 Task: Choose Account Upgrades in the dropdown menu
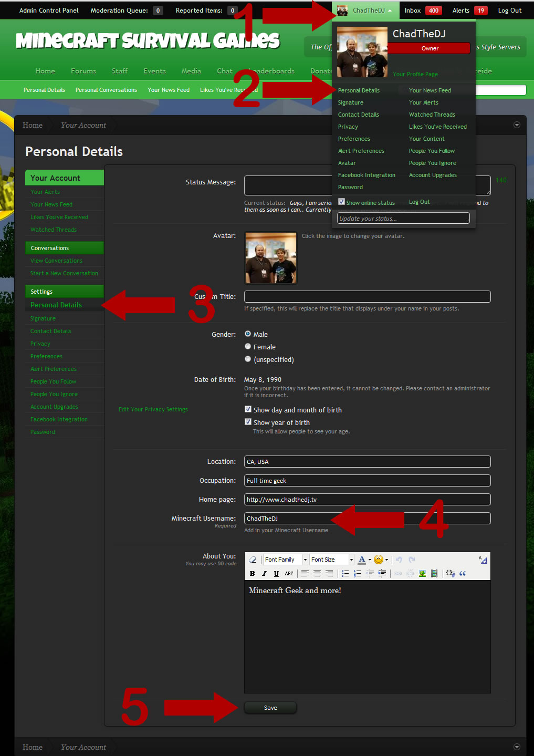(x=433, y=175)
